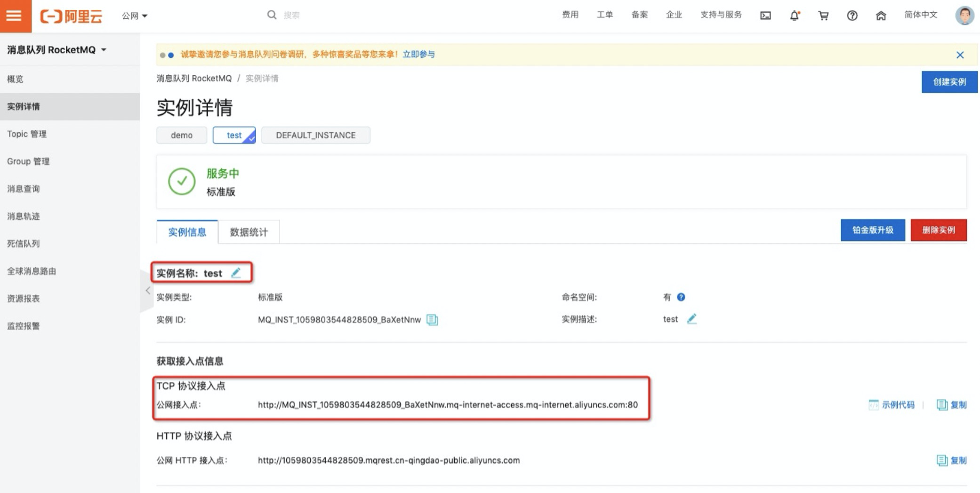Switch to the 实例信息 tab
Viewport: 980px width, 493px height.
[187, 232]
